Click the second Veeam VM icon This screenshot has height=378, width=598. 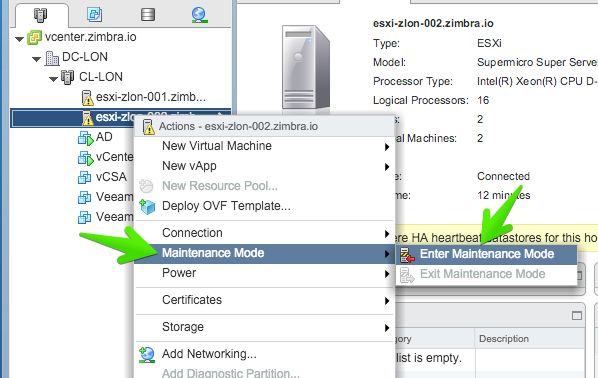(x=84, y=217)
